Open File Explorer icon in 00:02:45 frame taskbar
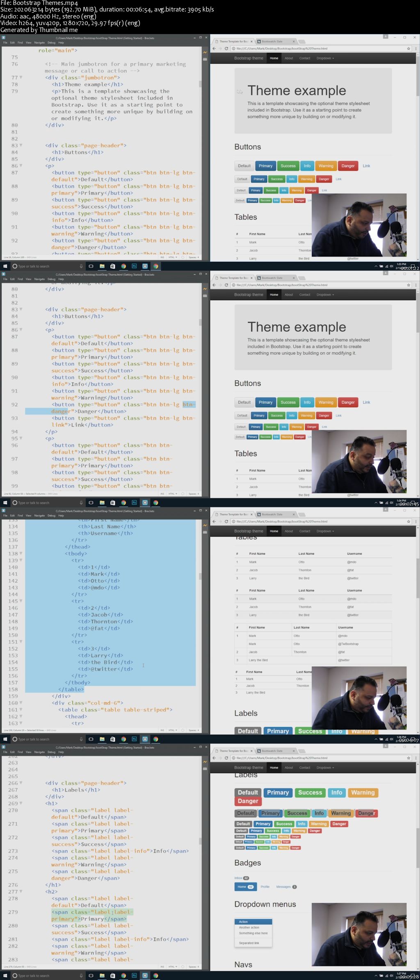Image resolution: width=420 pixels, height=980 pixels. tap(102, 503)
